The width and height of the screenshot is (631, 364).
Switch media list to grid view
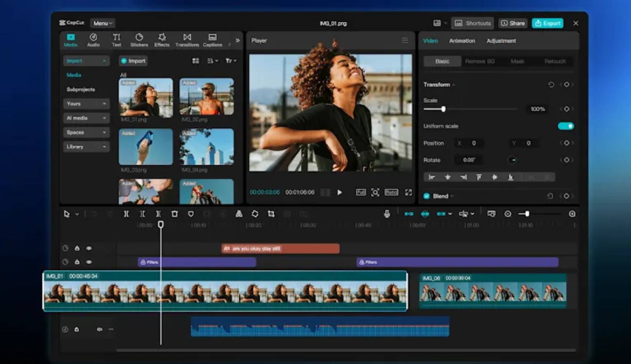coord(196,61)
